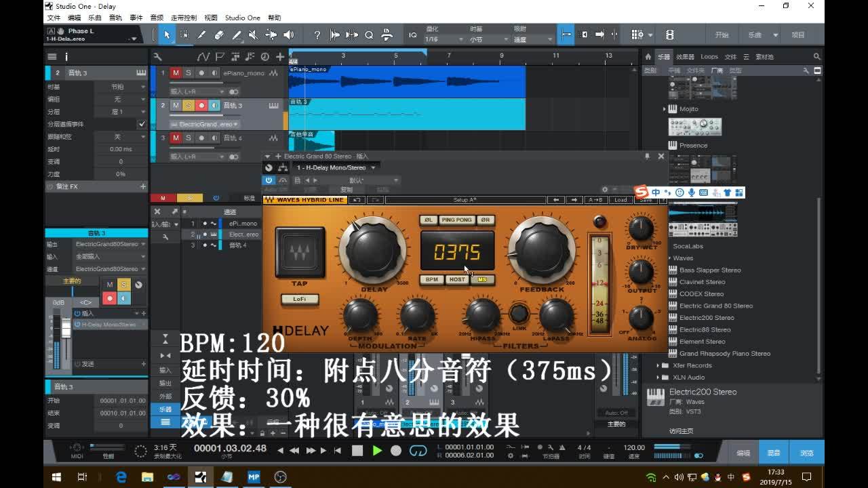Click the A→B copy button
868x488 pixels.
click(x=595, y=200)
